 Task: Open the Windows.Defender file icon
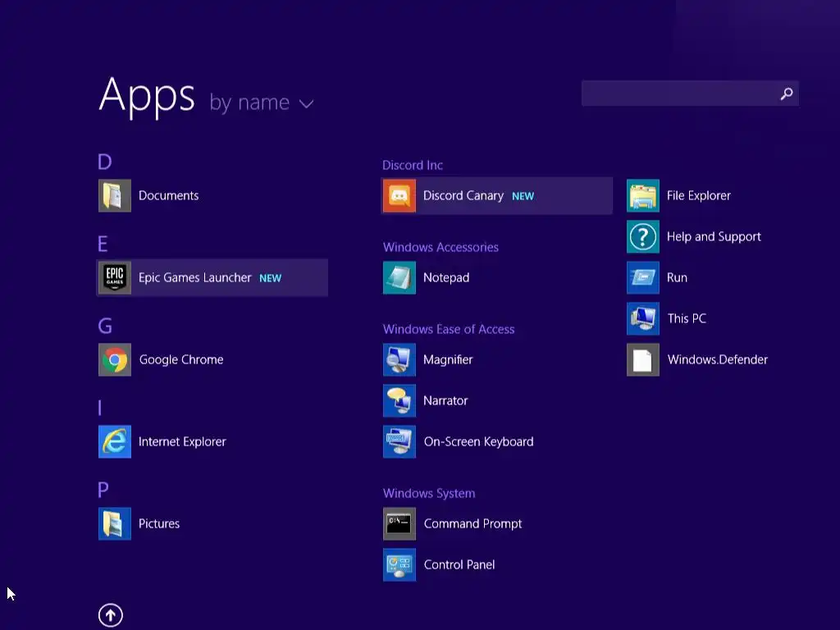pos(643,359)
